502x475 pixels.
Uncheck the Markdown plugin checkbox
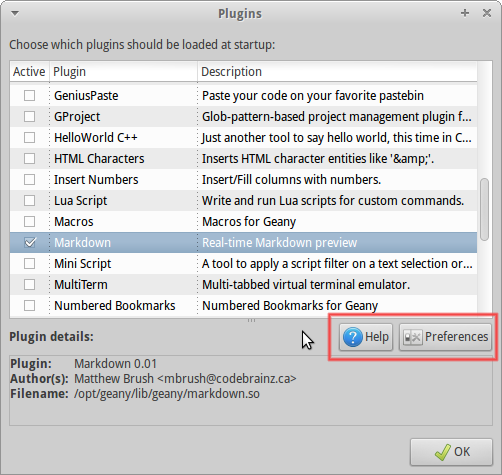click(30, 243)
